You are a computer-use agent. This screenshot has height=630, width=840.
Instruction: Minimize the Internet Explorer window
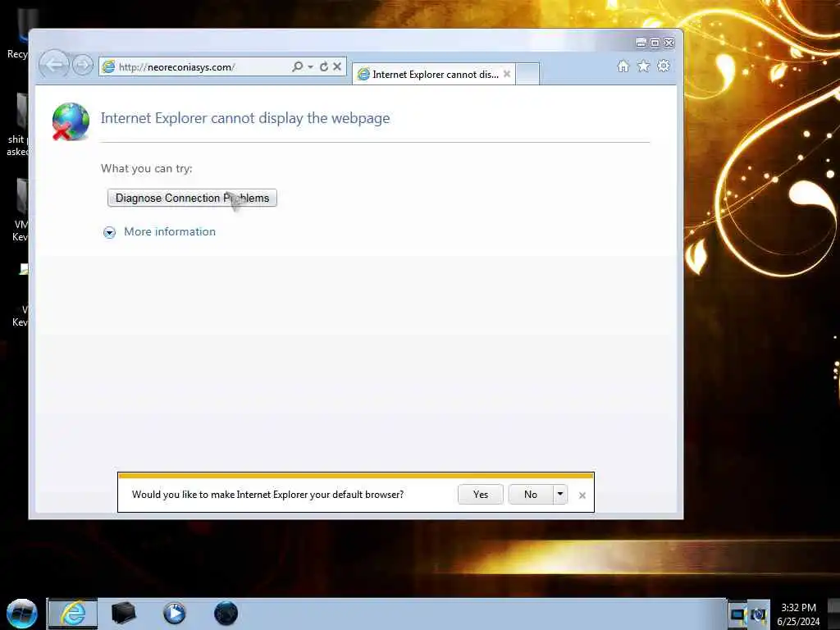point(641,43)
